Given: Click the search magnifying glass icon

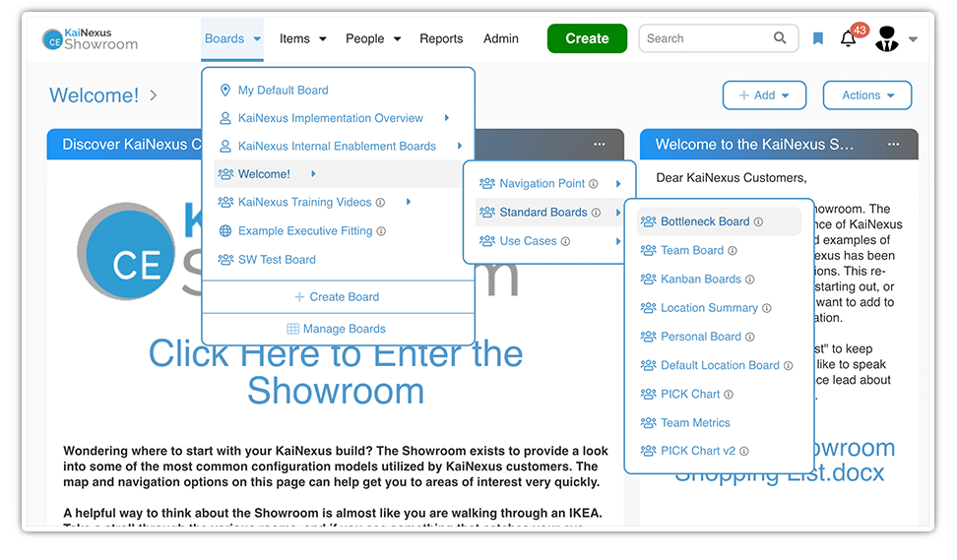Looking at the screenshot, I should tap(780, 38).
